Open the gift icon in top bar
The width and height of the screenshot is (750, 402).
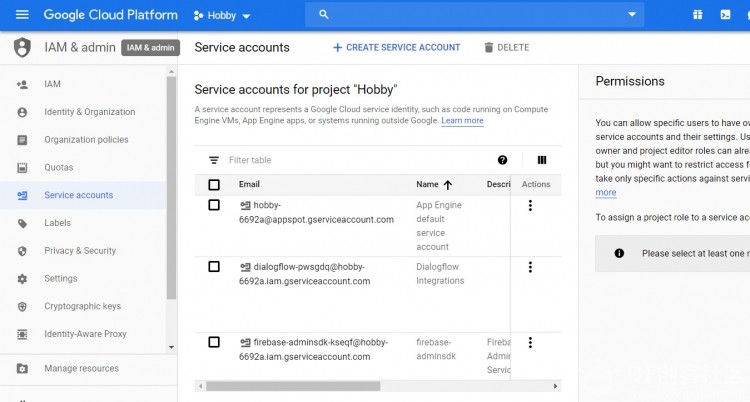pyautogui.click(x=698, y=15)
